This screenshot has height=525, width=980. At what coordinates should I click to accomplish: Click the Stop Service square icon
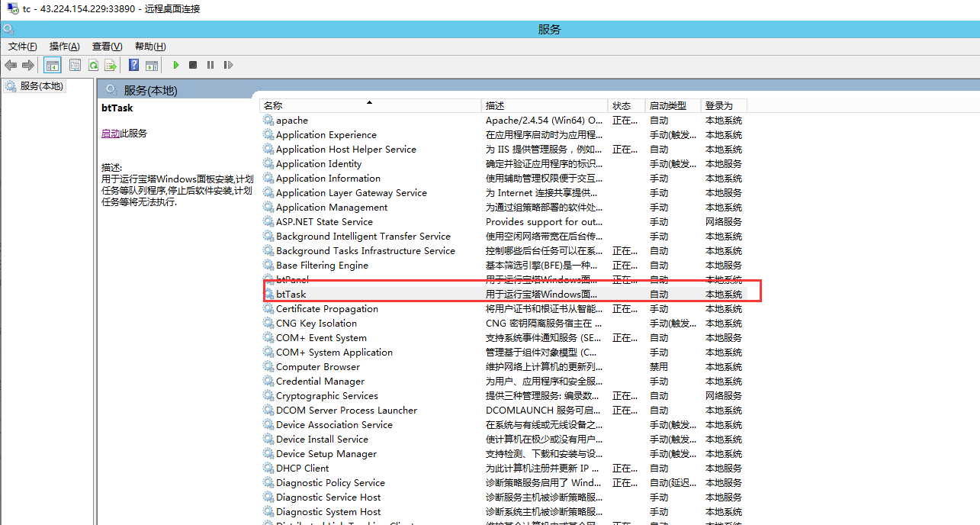(193, 66)
